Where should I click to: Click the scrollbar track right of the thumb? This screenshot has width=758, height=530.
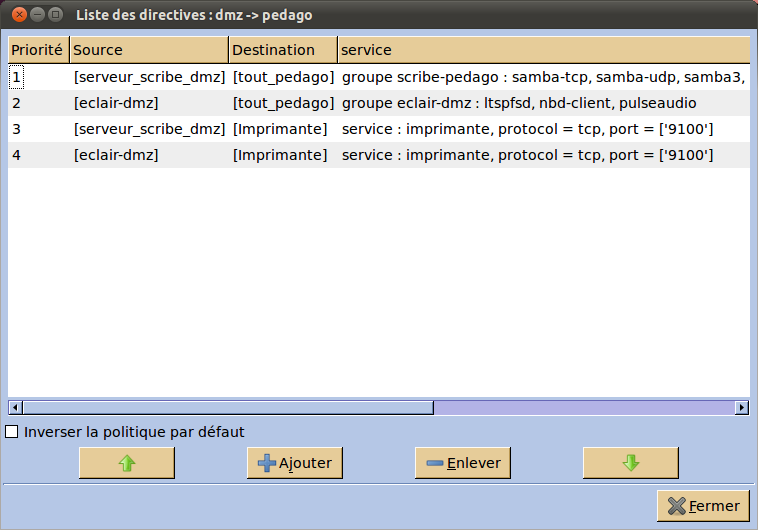(x=584, y=408)
